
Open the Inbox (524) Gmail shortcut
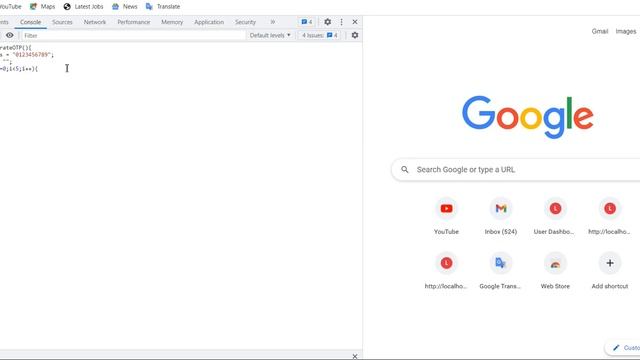click(501, 216)
